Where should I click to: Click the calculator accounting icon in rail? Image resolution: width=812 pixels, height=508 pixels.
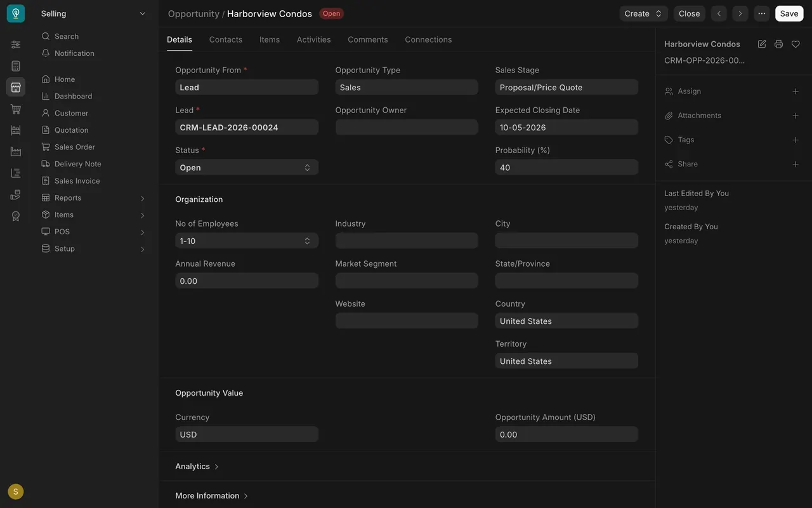tap(16, 66)
